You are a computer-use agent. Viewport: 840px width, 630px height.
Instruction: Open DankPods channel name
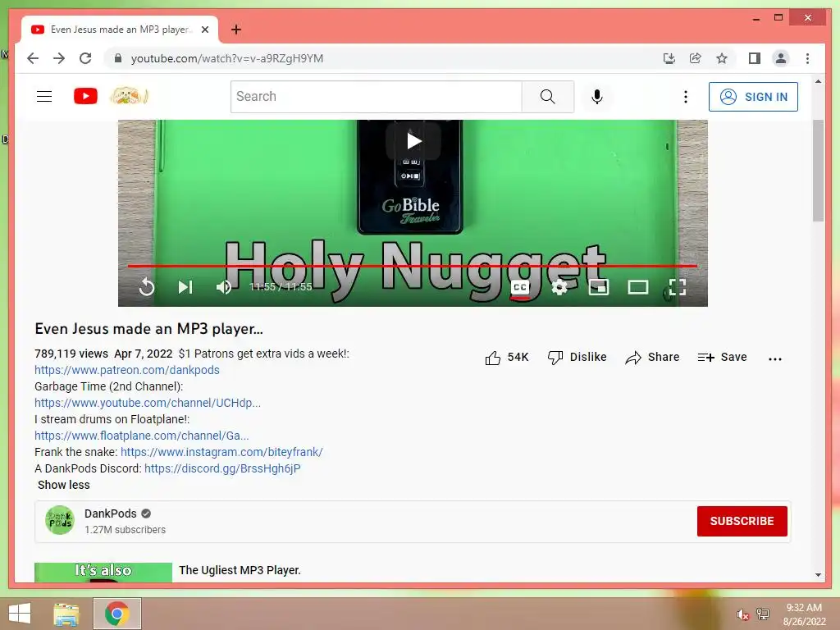[x=111, y=514]
